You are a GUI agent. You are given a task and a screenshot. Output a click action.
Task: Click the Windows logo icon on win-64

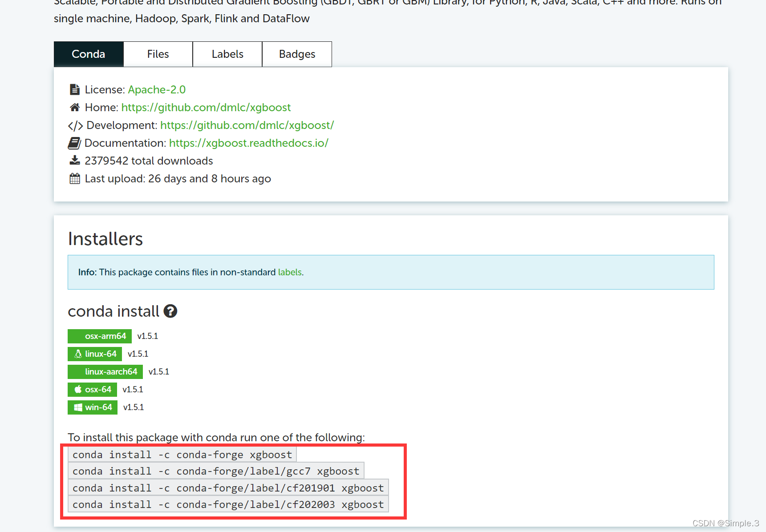(x=78, y=407)
